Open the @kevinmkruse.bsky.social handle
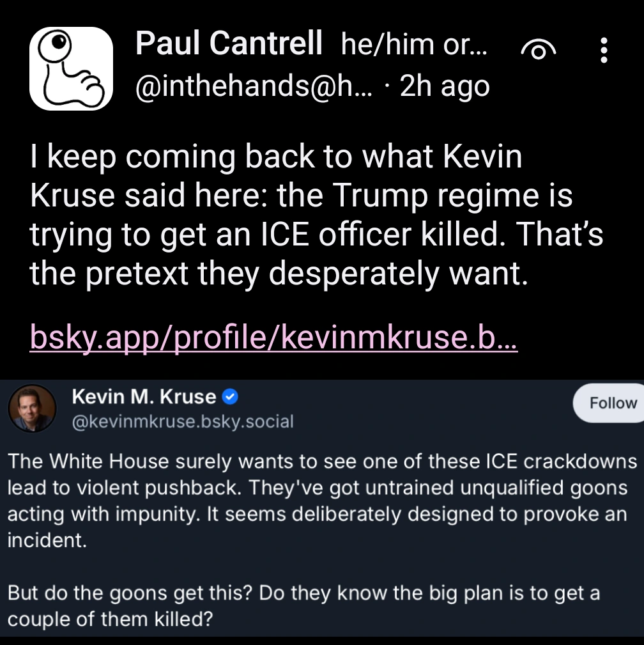The width and height of the screenshot is (644, 645). coord(183,421)
